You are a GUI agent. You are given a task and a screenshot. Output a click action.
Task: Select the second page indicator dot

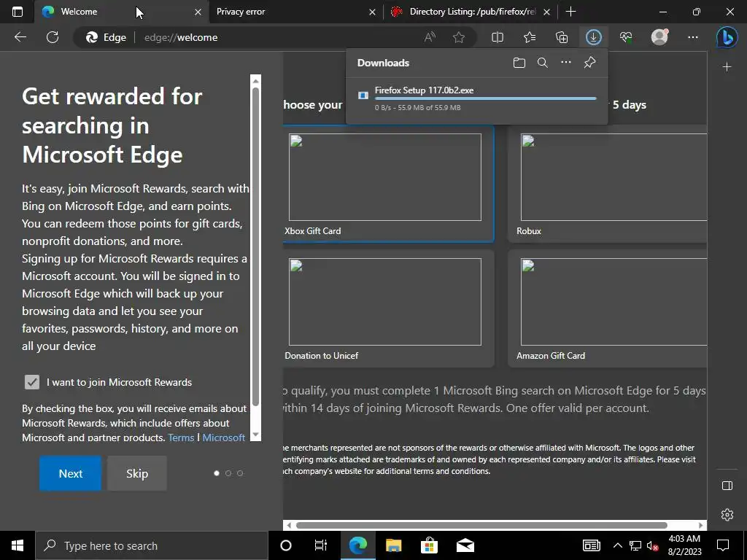click(x=228, y=473)
